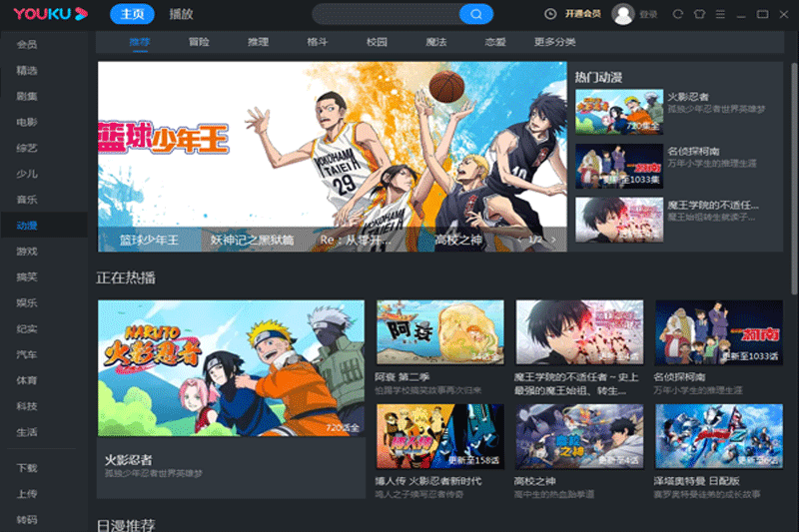
Task: Open 娱乐 in the sidebar
Action: tap(27, 302)
